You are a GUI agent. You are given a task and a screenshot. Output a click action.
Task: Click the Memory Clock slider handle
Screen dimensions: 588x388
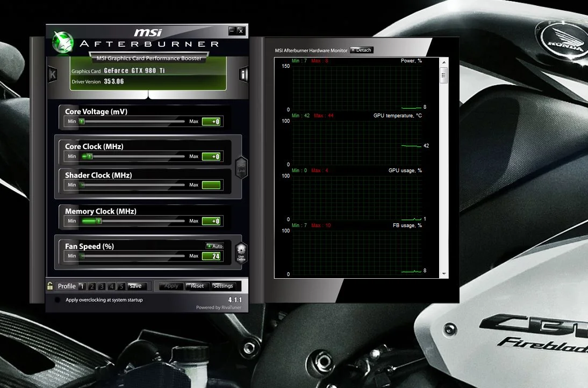coord(98,221)
